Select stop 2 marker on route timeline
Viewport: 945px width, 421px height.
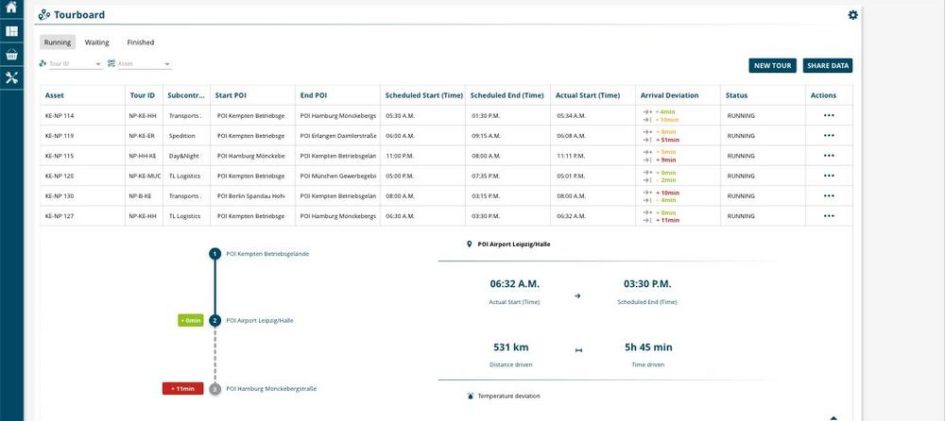click(214, 321)
